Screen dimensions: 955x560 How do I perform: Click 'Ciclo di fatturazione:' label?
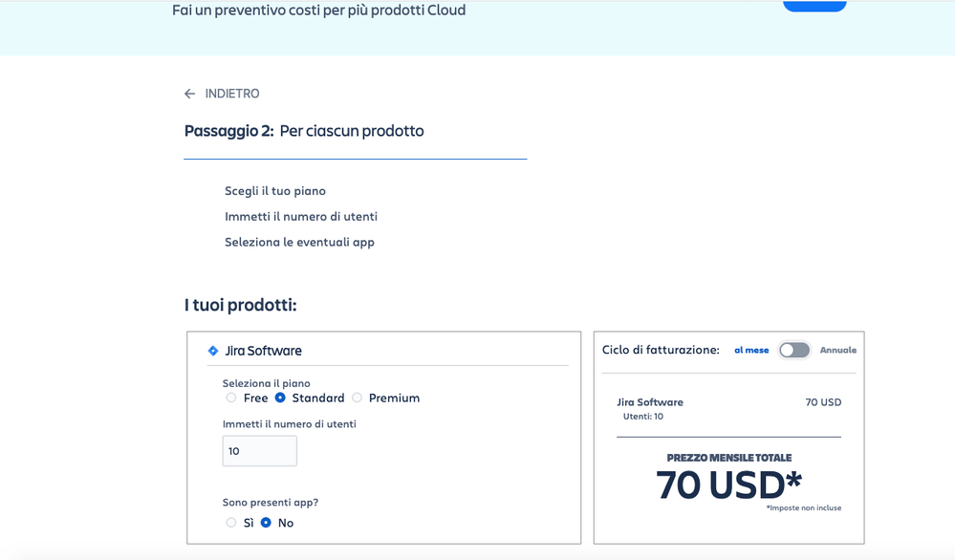pos(661,350)
